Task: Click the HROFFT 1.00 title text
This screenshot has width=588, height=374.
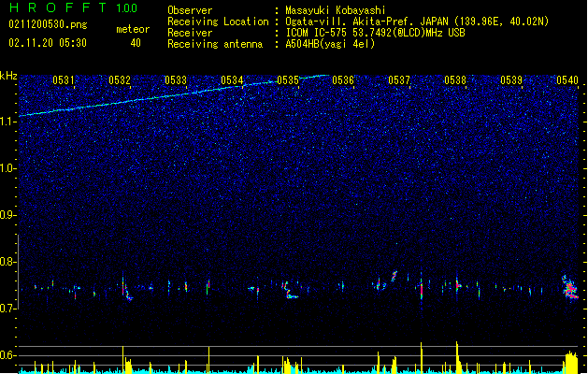Action: click(74, 7)
